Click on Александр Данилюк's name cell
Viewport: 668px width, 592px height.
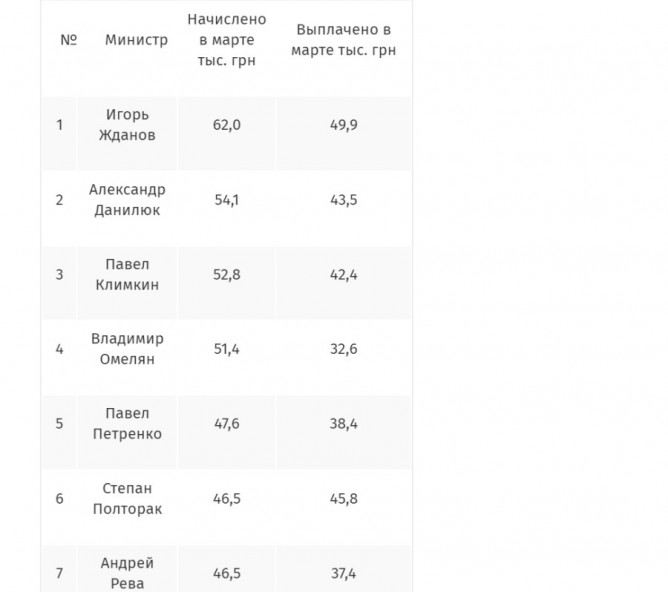pos(127,199)
